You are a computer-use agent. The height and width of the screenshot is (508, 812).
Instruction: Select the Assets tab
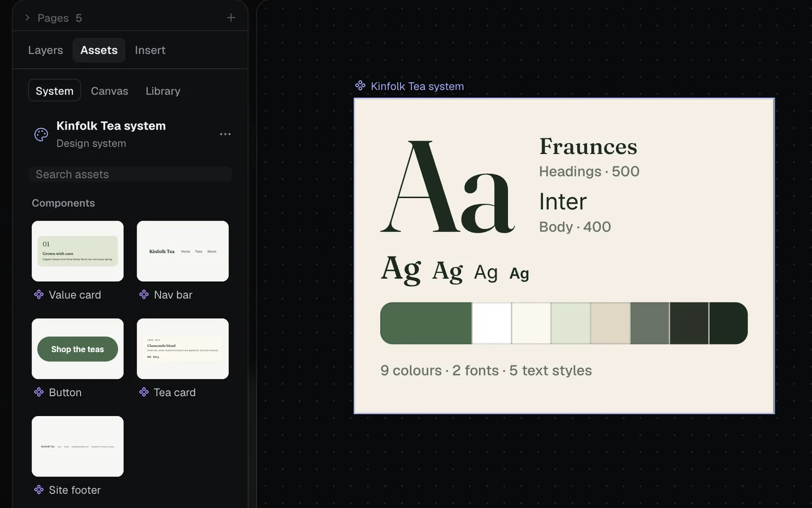tap(99, 50)
